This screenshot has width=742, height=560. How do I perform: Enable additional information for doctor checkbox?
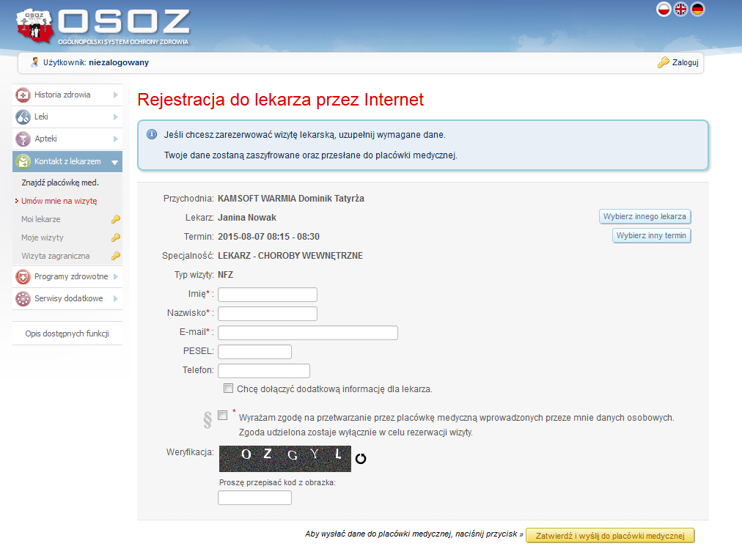click(229, 388)
